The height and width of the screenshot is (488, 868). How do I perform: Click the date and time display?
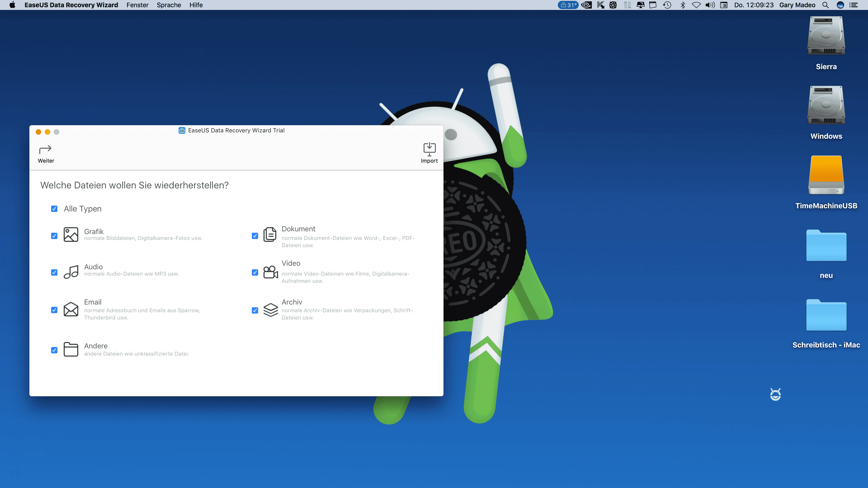pos(754,5)
